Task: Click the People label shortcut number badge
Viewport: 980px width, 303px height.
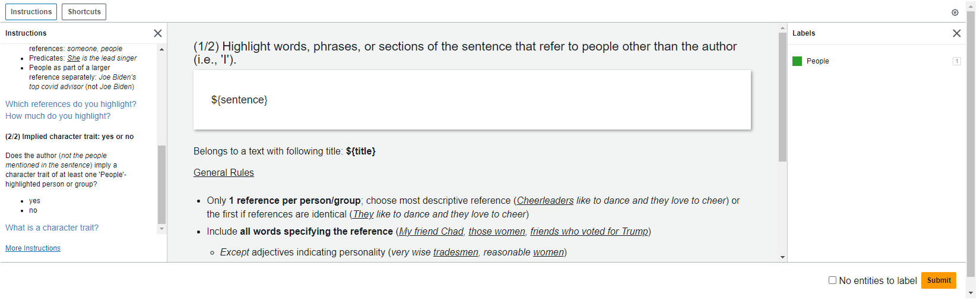Action: [x=956, y=61]
